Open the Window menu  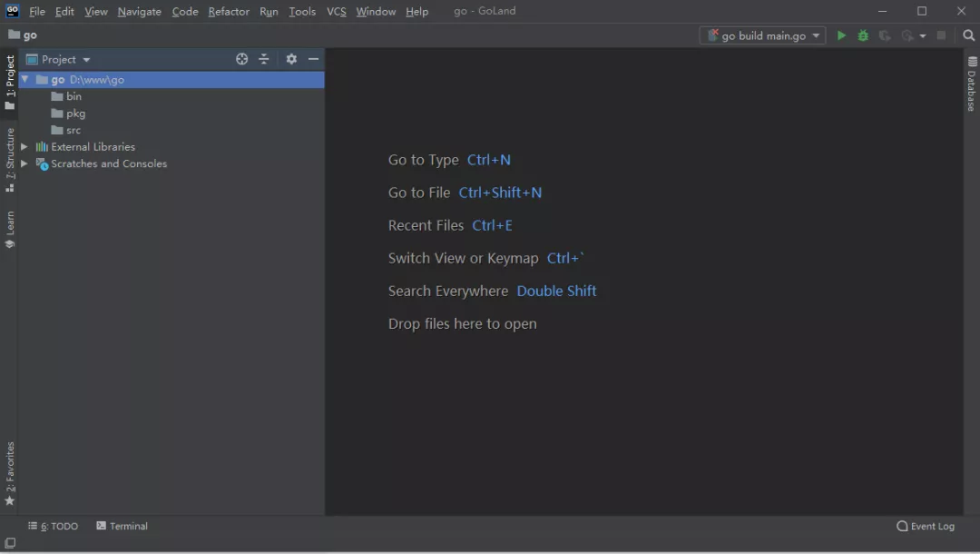point(376,11)
